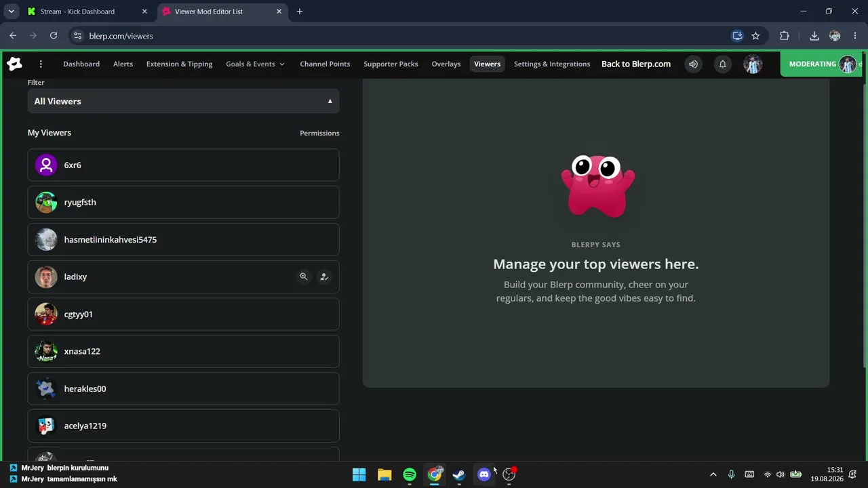Click the magnifier icon on ladixy row

[x=304, y=277]
